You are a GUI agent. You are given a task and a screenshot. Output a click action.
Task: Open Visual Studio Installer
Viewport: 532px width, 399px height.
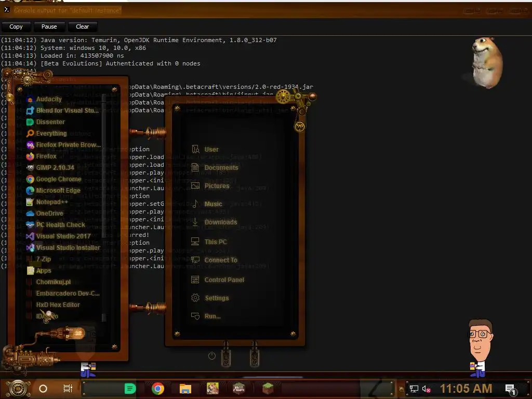[63, 248]
